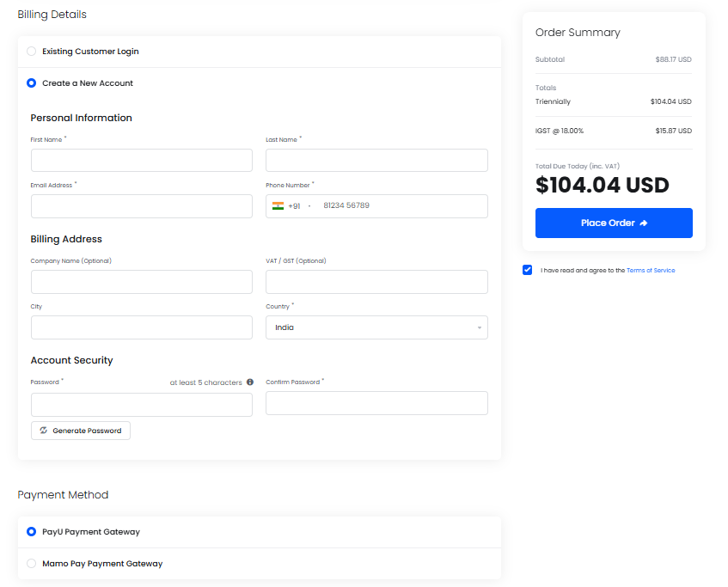Click the Total Due Today (inc. VAT) label
The height and width of the screenshot is (587, 728).
point(577,166)
